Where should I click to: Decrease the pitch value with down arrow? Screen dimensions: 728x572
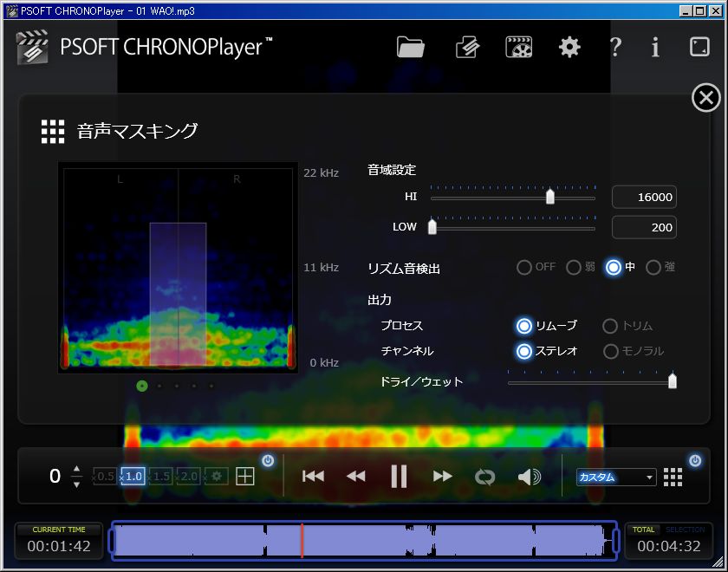pyautogui.click(x=76, y=484)
